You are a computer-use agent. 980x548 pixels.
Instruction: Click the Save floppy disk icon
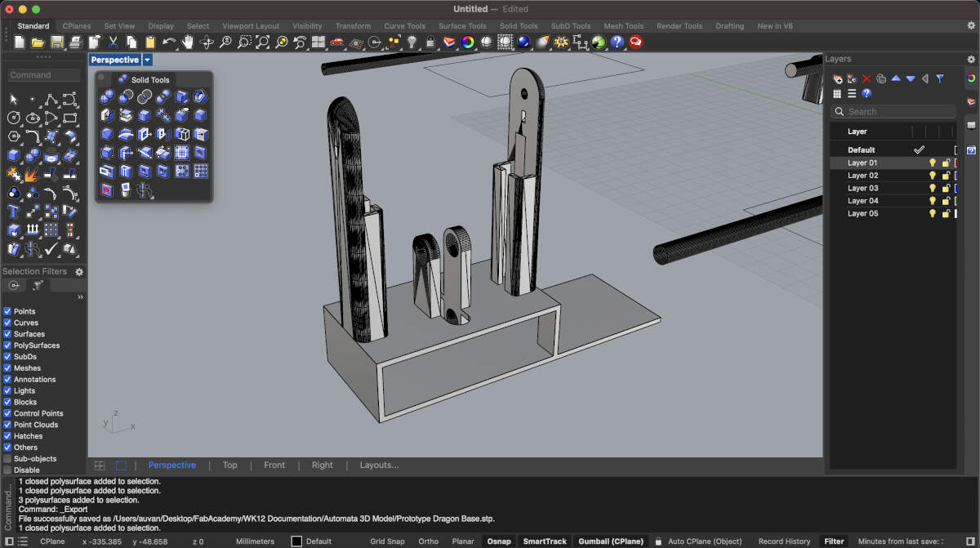click(57, 41)
